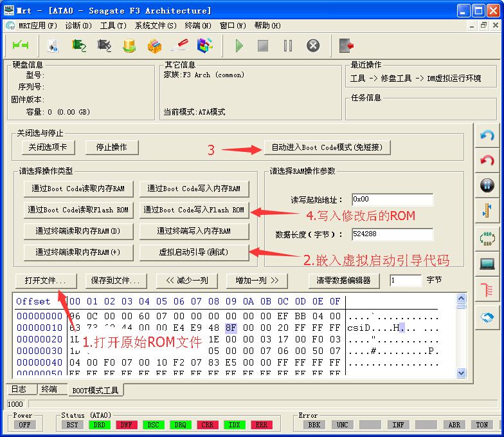
Task: Click the hex editor scrollbar down arrow
Action: [461, 373]
